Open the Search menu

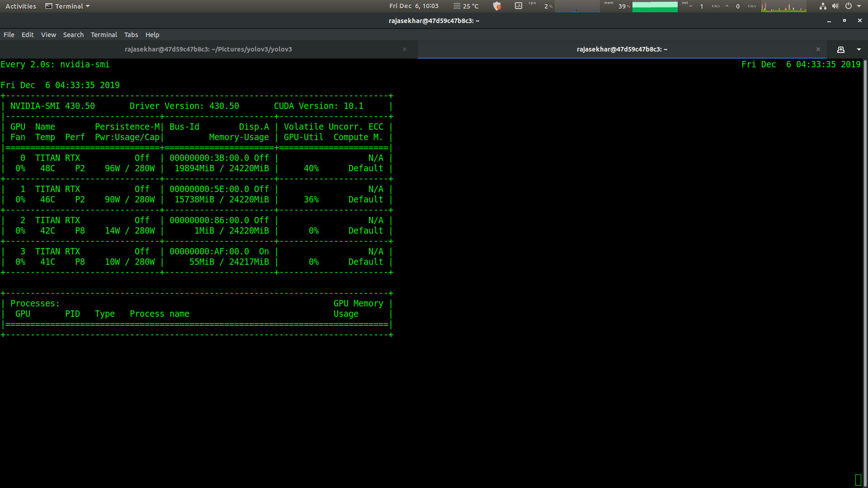click(x=73, y=35)
